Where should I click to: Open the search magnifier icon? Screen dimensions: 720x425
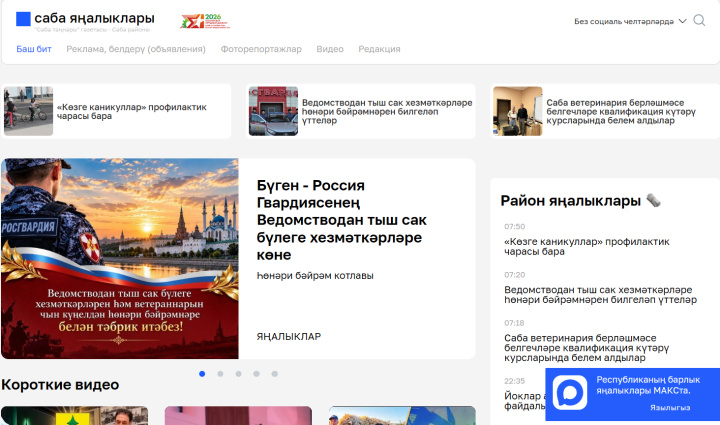click(699, 20)
